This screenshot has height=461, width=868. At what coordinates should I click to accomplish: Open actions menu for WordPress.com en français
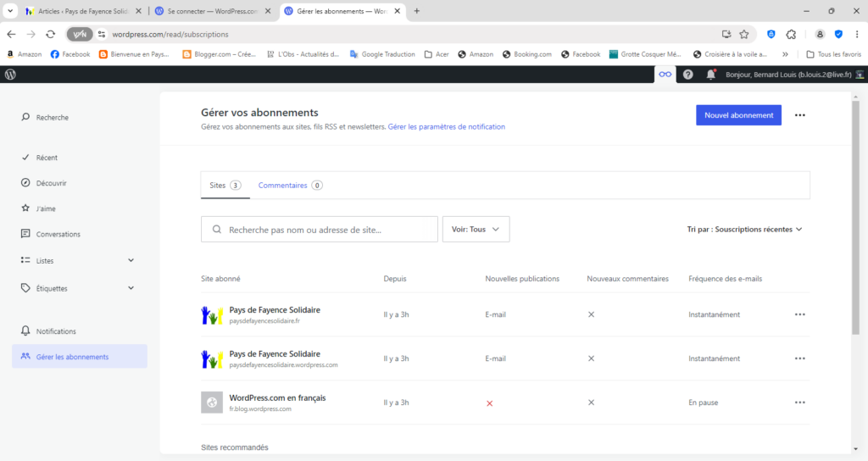tap(799, 403)
